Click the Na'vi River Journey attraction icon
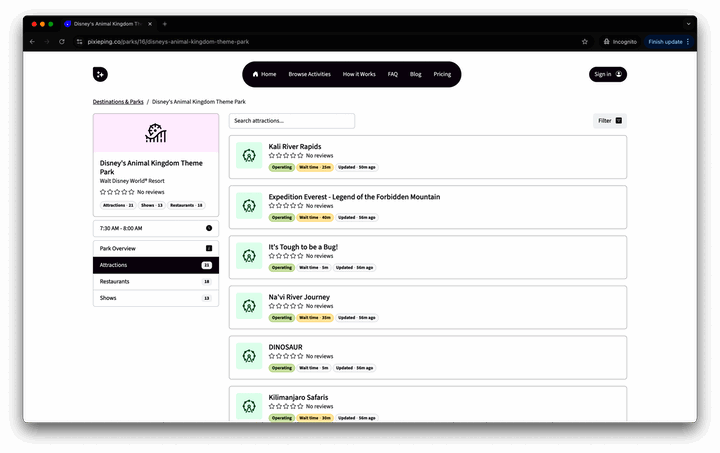 249,306
